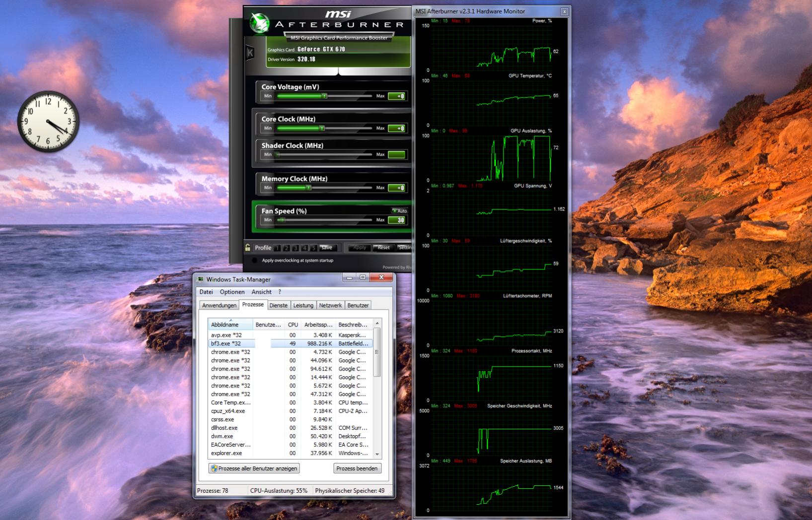Viewport: 812px width, 520px height.
Task: Save the current Afterburner profile
Action: pos(327,248)
